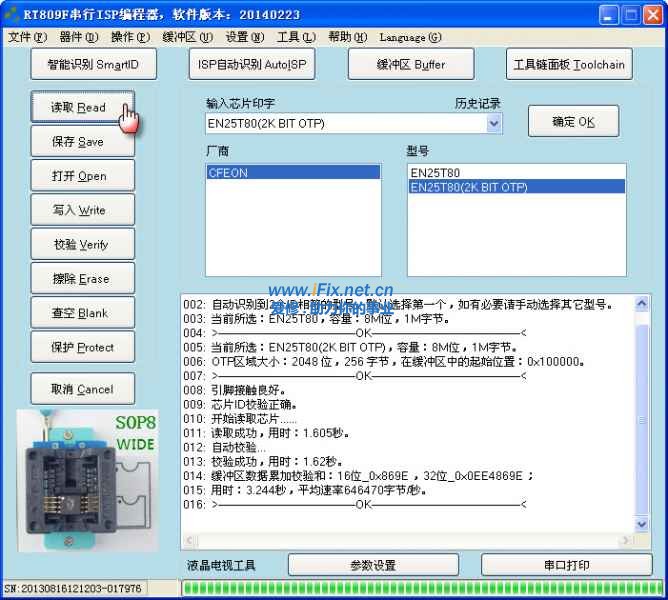Click the Blank check button
Image resolution: width=668 pixels, height=600 pixels.
81,313
